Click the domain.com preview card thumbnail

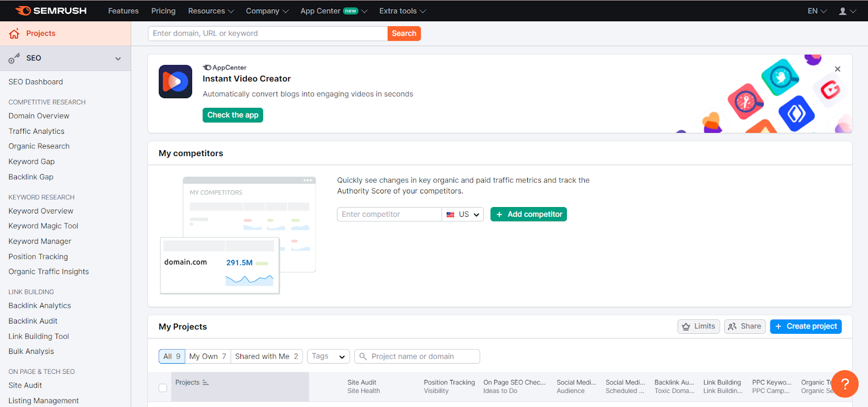tap(220, 266)
